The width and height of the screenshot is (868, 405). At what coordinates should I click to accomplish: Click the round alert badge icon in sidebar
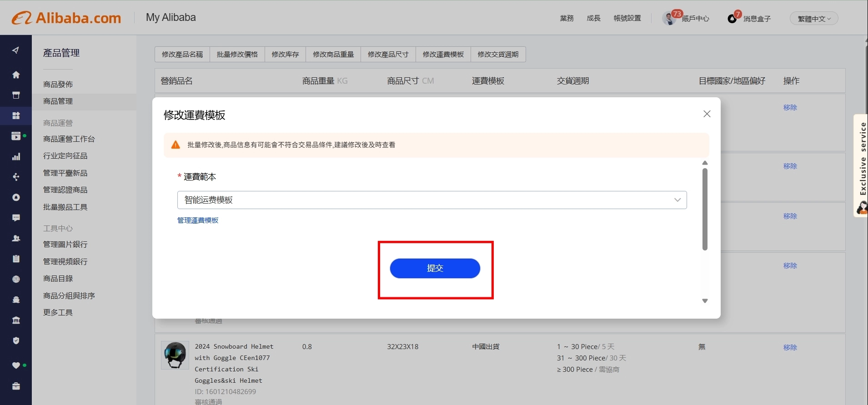point(16,197)
